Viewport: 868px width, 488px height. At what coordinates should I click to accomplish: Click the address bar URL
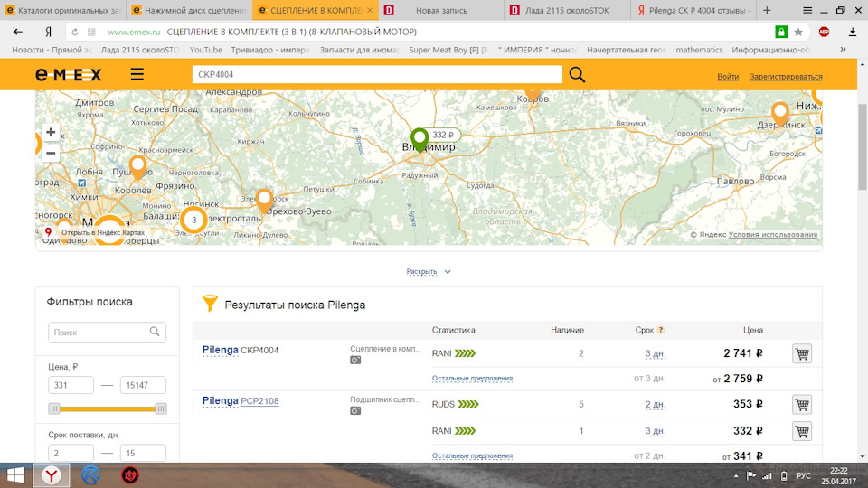coord(134,33)
